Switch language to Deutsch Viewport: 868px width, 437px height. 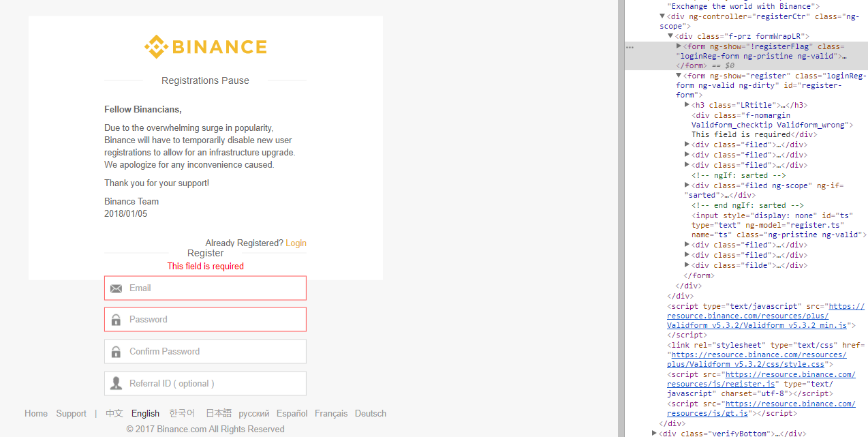pos(371,413)
